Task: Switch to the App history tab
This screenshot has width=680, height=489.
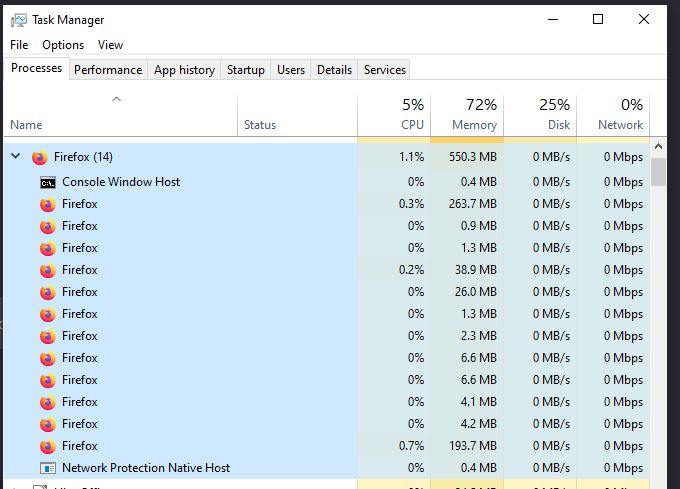Action: click(x=184, y=70)
